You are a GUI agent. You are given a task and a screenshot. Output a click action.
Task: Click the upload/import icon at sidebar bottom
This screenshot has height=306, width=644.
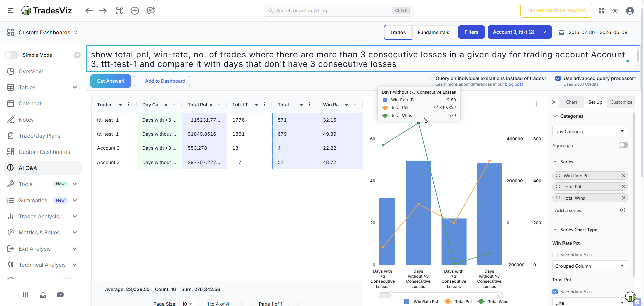click(43, 295)
